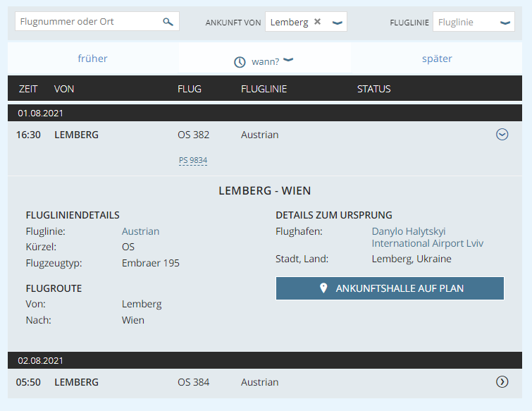Click the map pin icon on button
532x411 pixels.
(x=323, y=288)
